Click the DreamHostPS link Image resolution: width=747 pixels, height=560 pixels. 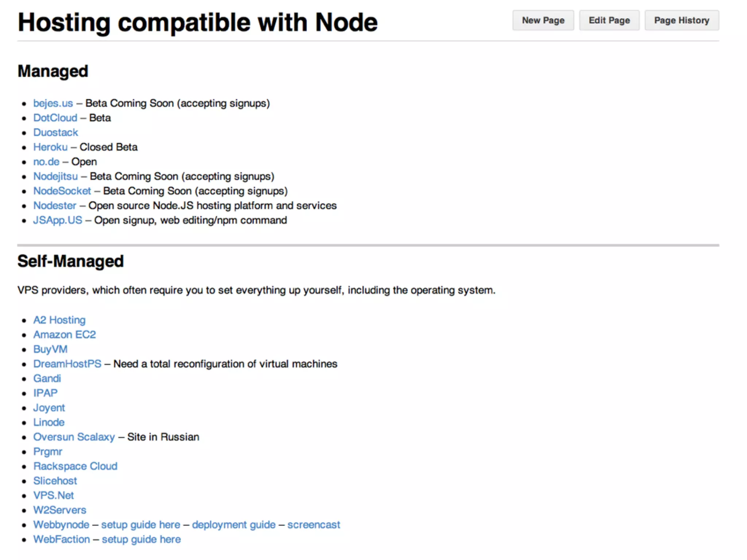coord(67,363)
